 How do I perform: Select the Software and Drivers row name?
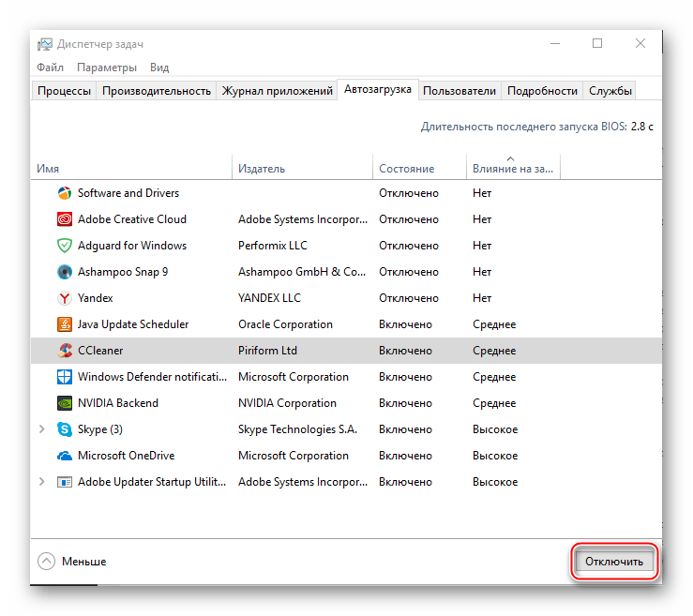128,193
